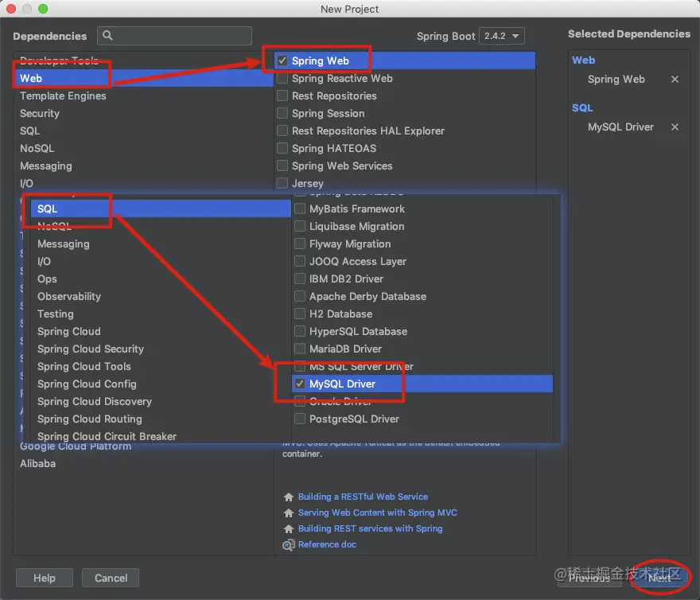Enable the Rest Repositories dependency
This screenshot has height=600, width=700.
(282, 95)
